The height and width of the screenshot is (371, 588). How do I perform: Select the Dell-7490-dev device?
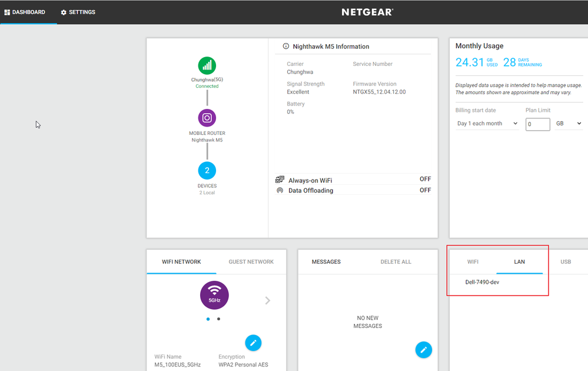pyautogui.click(x=482, y=282)
